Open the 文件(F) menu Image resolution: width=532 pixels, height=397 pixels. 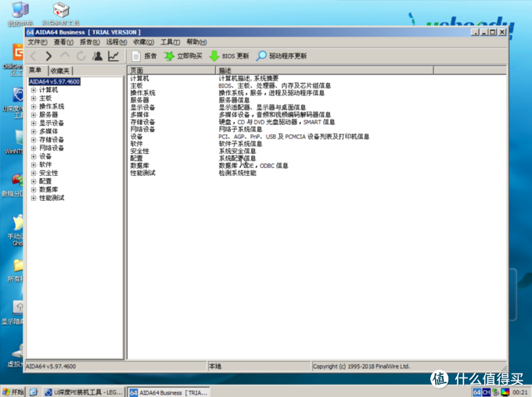[x=38, y=42]
